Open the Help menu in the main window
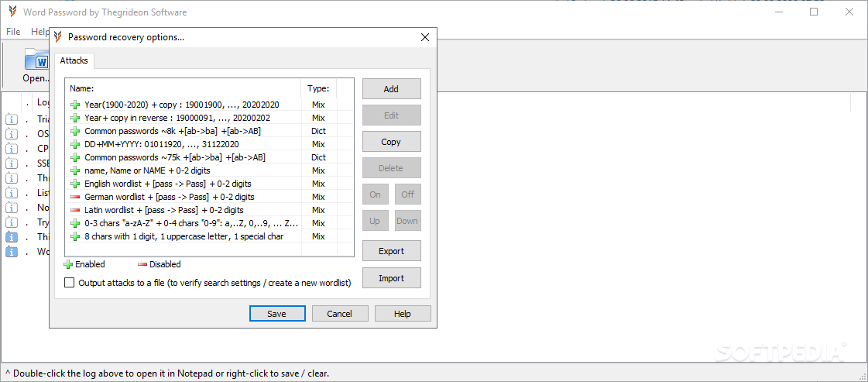Screen dimensions: 868x382 tap(39, 32)
